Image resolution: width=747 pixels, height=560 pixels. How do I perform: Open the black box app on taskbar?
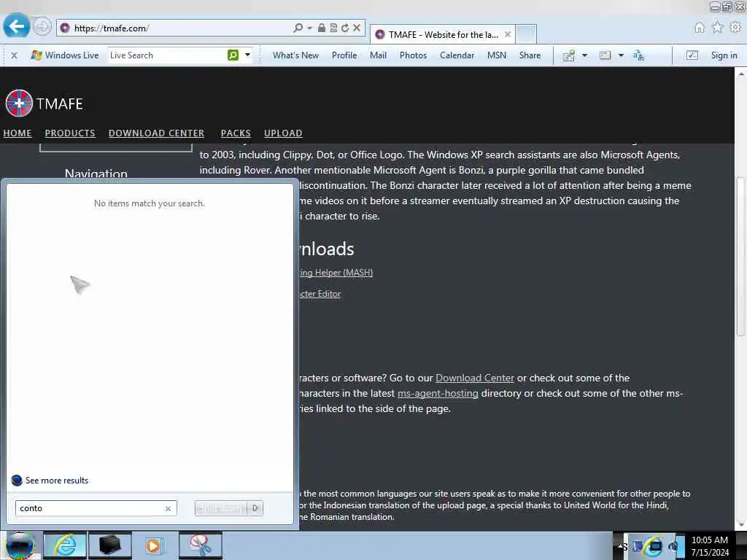pos(109,545)
